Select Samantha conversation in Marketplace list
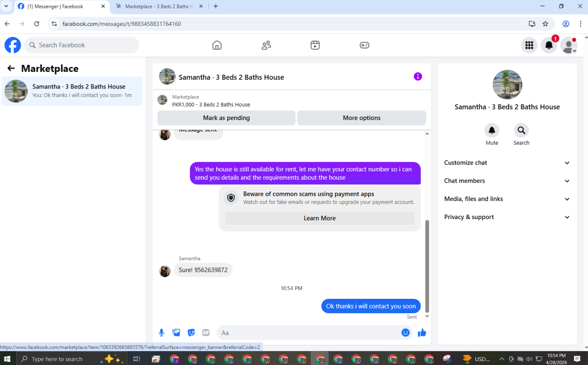The image size is (588, 365). coord(72,91)
